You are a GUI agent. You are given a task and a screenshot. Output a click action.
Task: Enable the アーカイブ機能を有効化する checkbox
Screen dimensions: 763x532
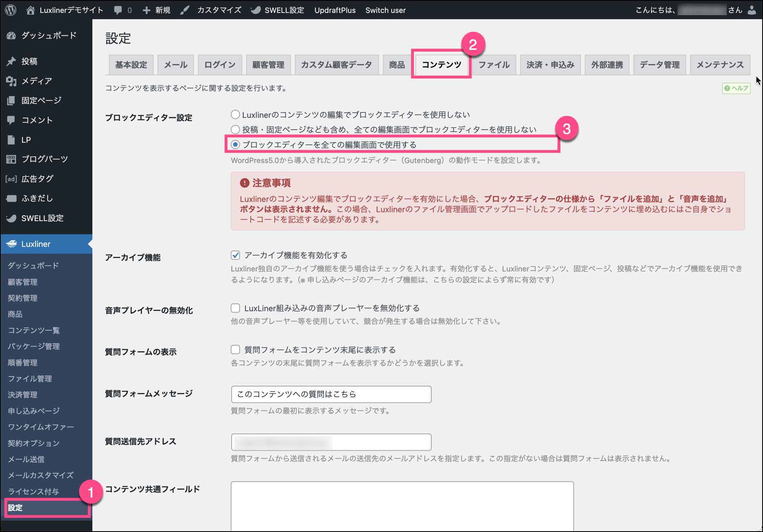pos(235,255)
